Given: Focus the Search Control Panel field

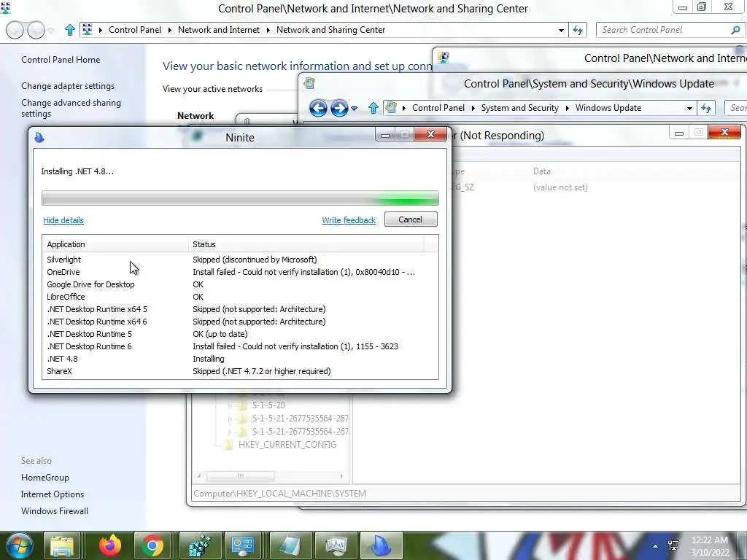Looking at the screenshot, I should point(664,30).
